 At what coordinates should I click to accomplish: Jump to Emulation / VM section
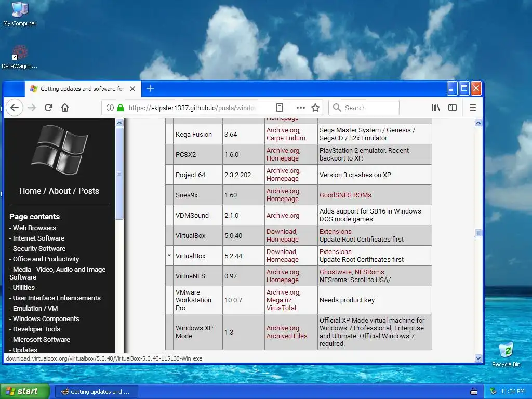click(x=35, y=309)
